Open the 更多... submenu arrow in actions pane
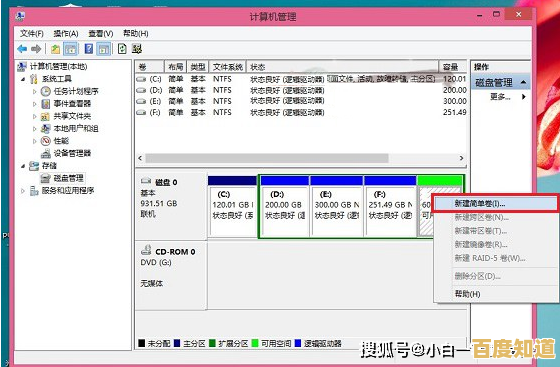 pyautogui.click(x=524, y=96)
